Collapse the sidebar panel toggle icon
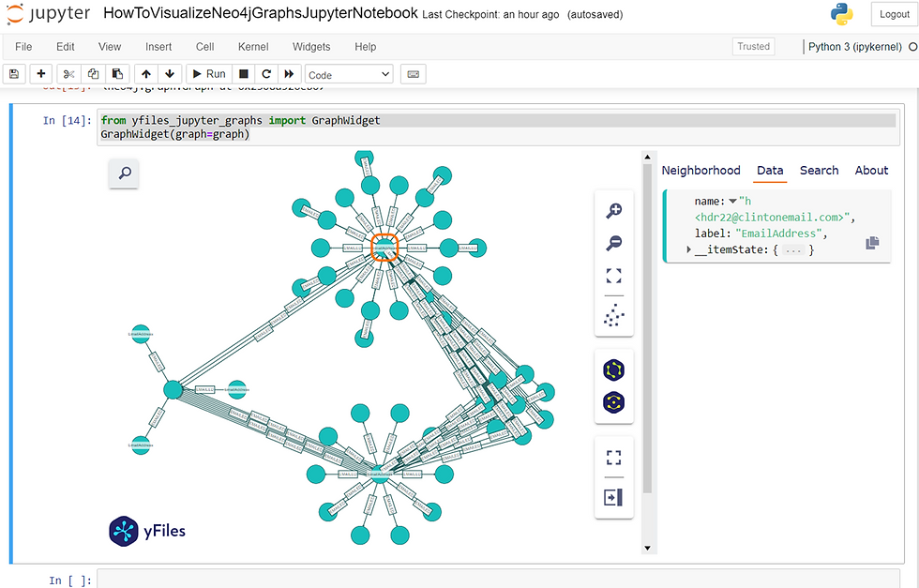Screen dimensions: 919x588 (x=613, y=498)
